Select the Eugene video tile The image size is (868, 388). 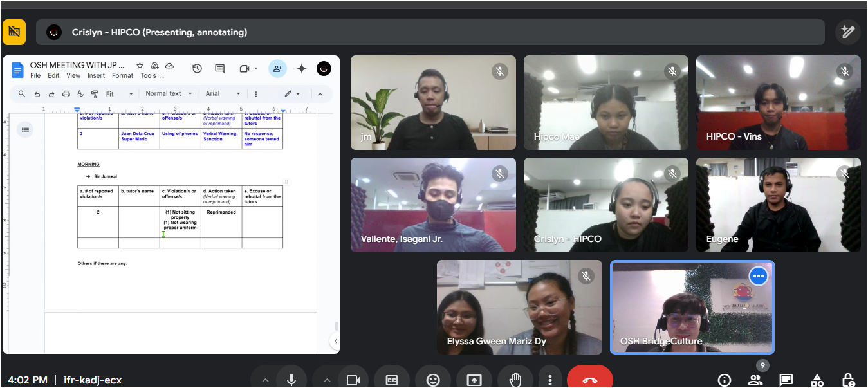[x=779, y=205]
